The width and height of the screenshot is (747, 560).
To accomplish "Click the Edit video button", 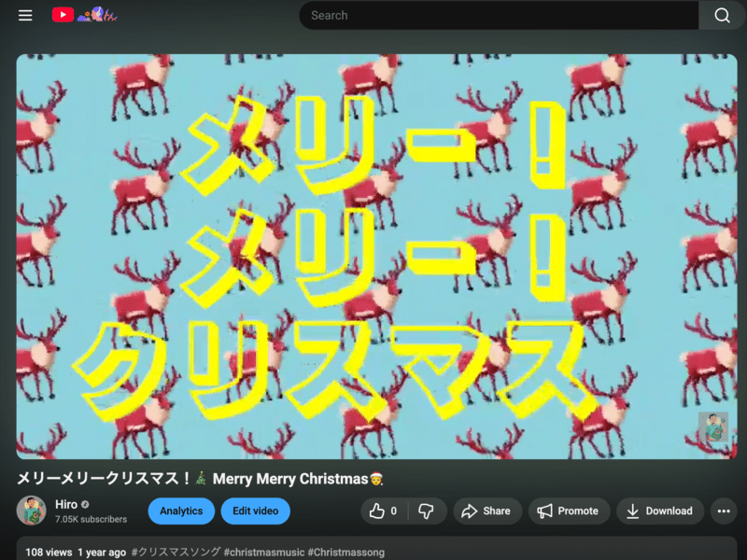I will [255, 511].
